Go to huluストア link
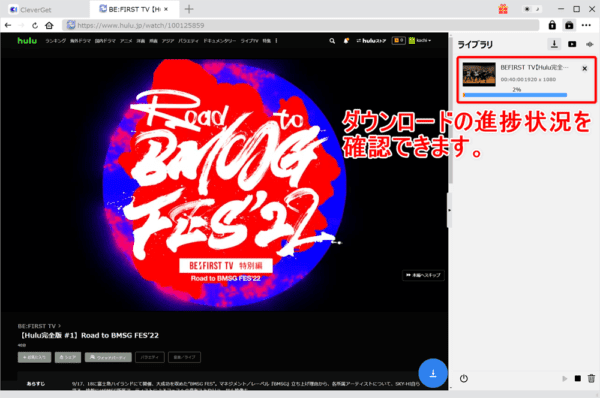Viewport: 600px width, 398px height. [371, 41]
